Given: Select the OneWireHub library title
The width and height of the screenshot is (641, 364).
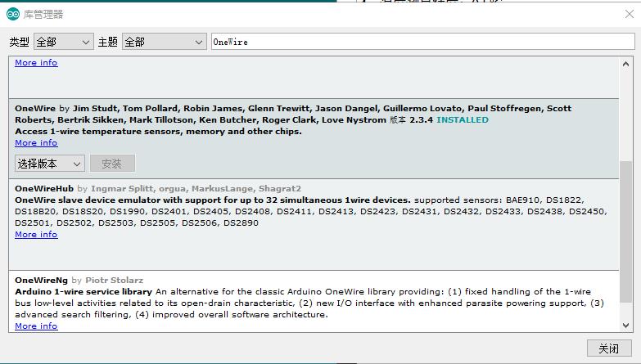Looking at the screenshot, I should point(44,188).
